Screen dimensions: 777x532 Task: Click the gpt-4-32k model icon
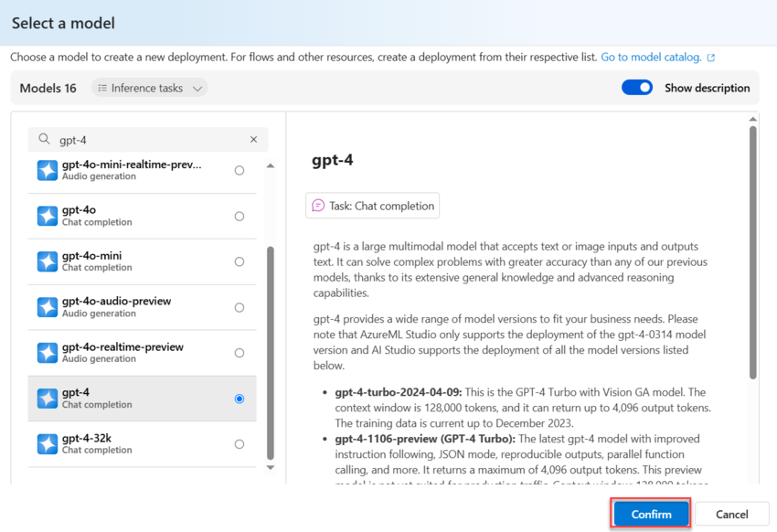click(x=48, y=444)
